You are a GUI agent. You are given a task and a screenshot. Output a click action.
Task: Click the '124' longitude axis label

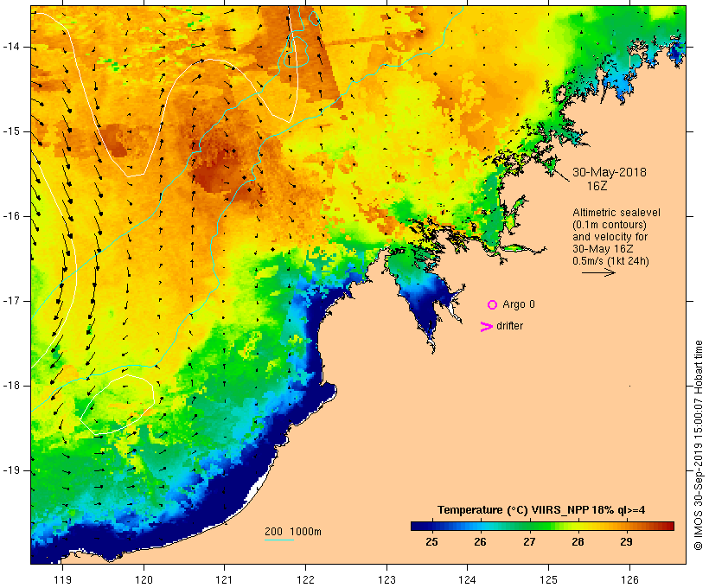pos(468,579)
